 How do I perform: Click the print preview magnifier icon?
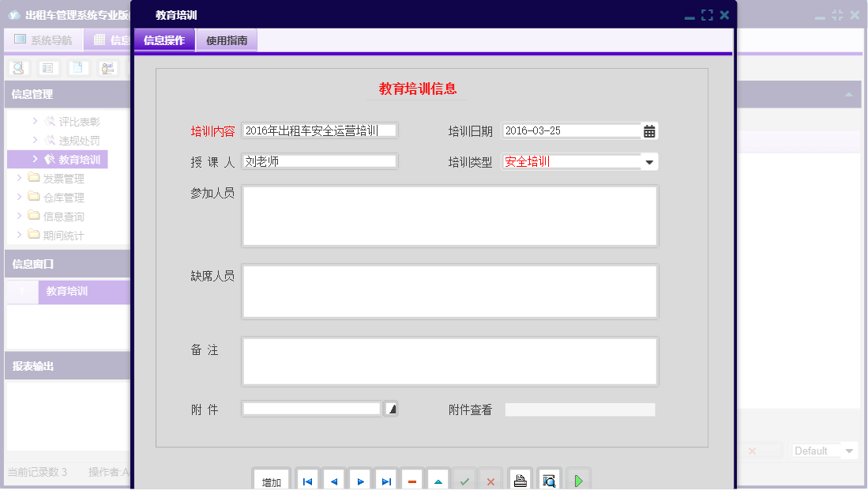(x=549, y=480)
